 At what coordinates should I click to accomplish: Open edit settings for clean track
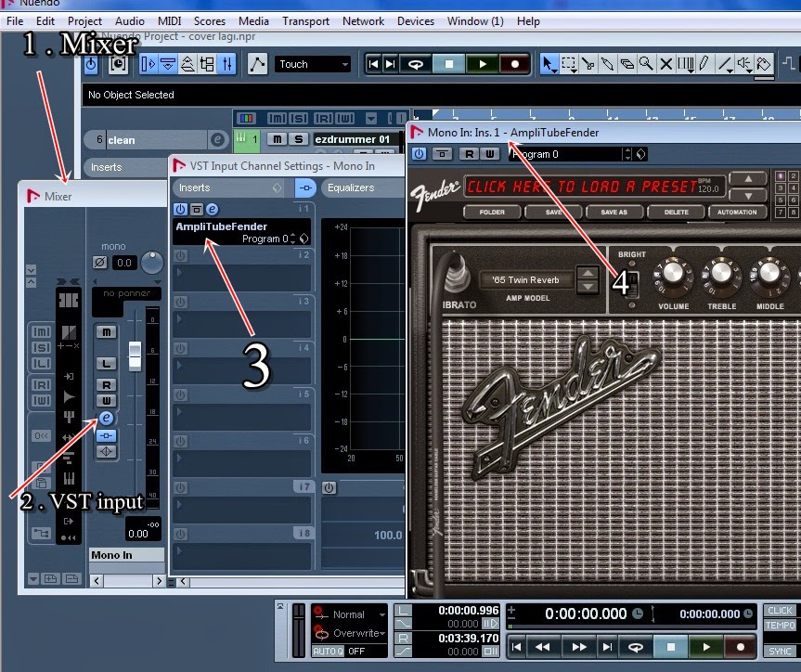click(x=217, y=139)
